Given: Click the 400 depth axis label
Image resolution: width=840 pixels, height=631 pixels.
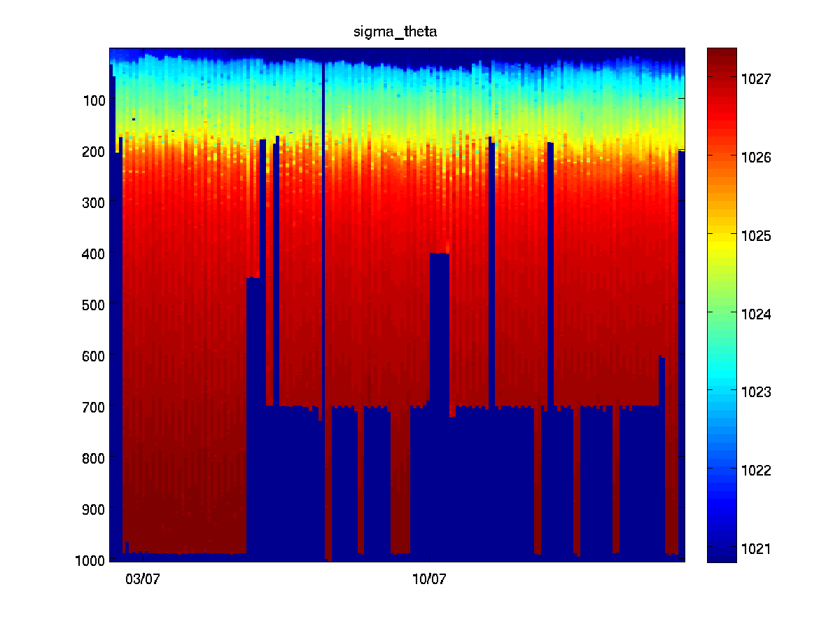Looking at the screenshot, I should pyautogui.click(x=94, y=254).
